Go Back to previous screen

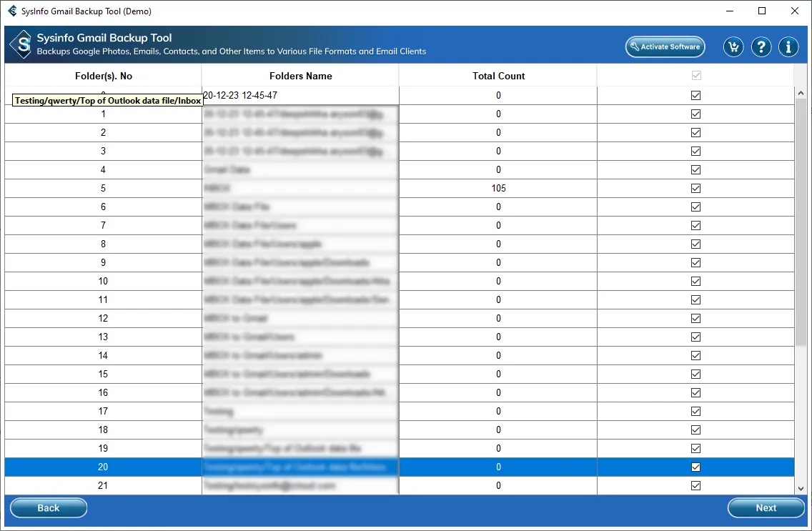(x=49, y=507)
